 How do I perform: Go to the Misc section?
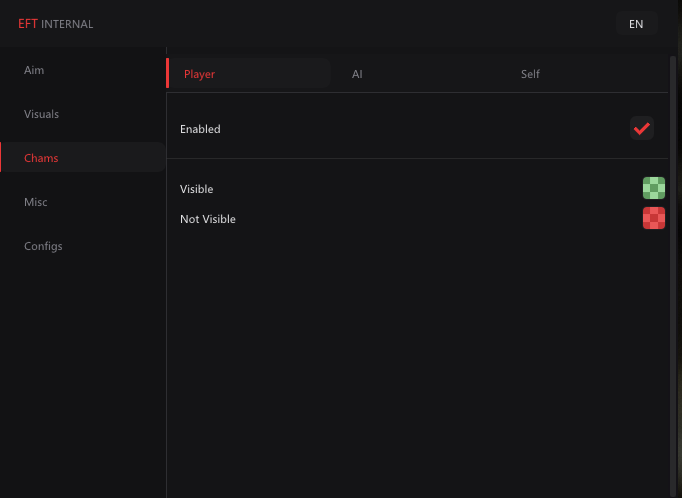pyautogui.click(x=36, y=202)
